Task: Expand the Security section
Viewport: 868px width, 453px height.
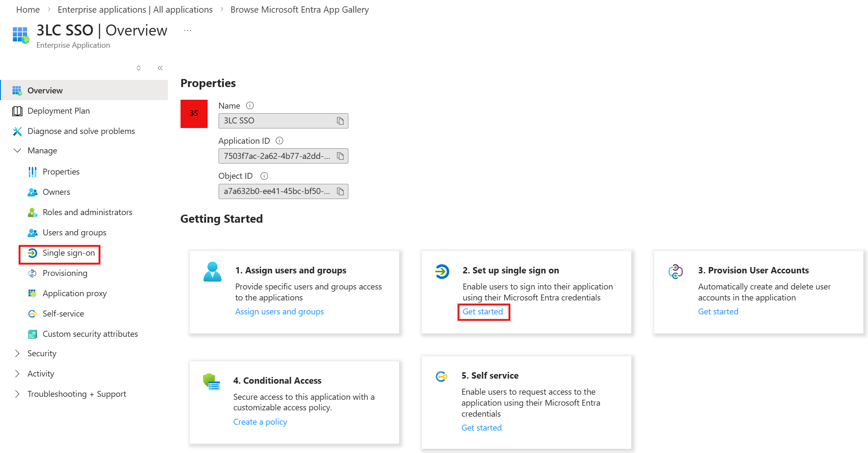Action: 17,353
